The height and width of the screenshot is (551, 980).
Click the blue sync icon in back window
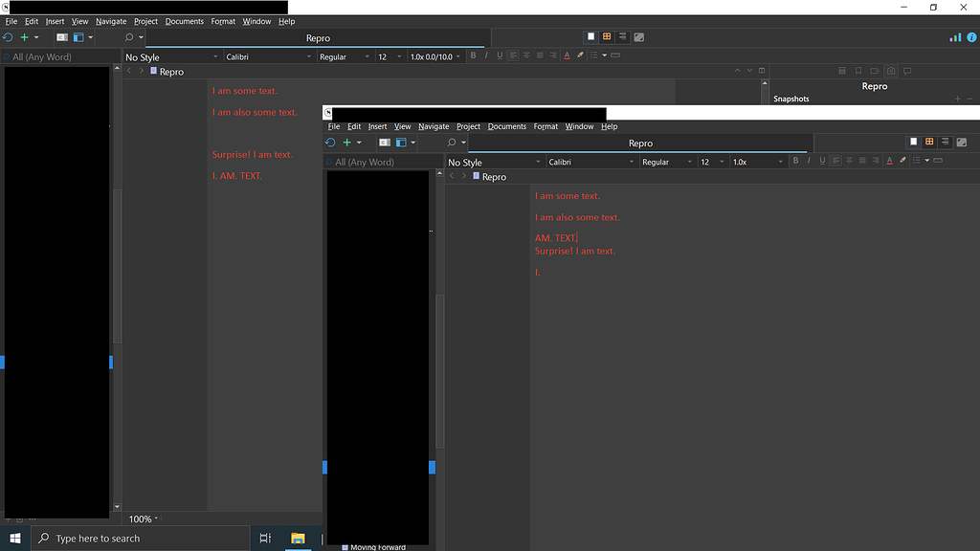pos(8,37)
